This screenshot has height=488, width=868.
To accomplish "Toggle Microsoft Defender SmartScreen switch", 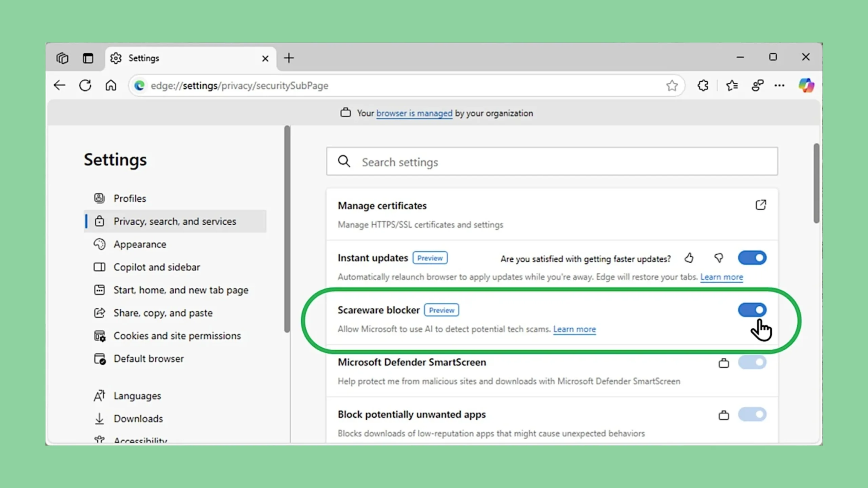I will [x=752, y=362].
